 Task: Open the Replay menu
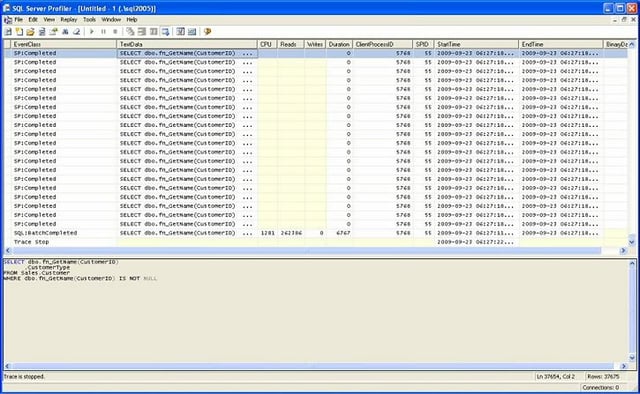[x=69, y=20]
